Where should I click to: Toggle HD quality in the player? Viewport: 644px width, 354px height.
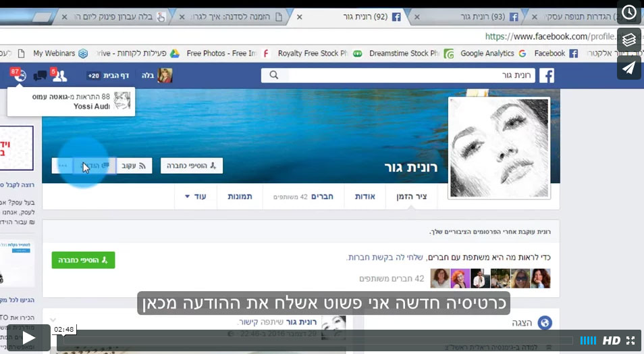coord(611,340)
